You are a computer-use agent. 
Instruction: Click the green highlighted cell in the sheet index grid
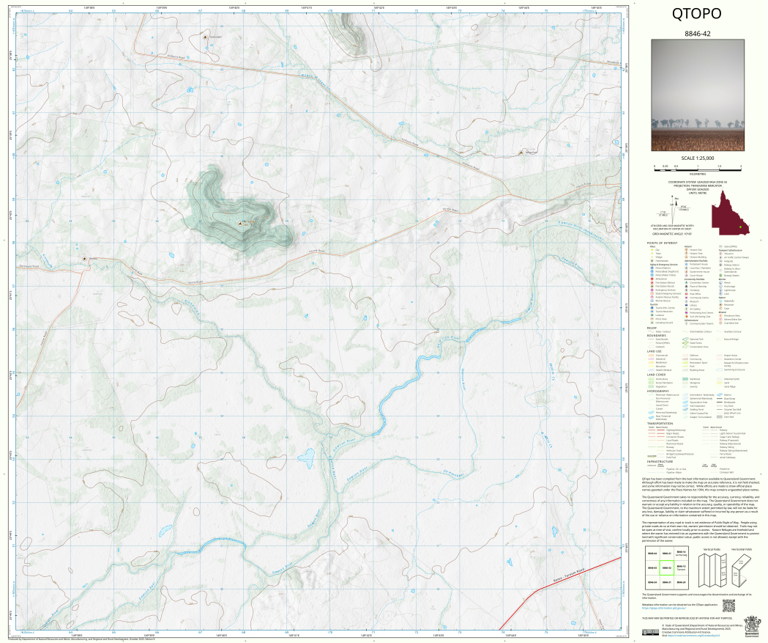666,568
